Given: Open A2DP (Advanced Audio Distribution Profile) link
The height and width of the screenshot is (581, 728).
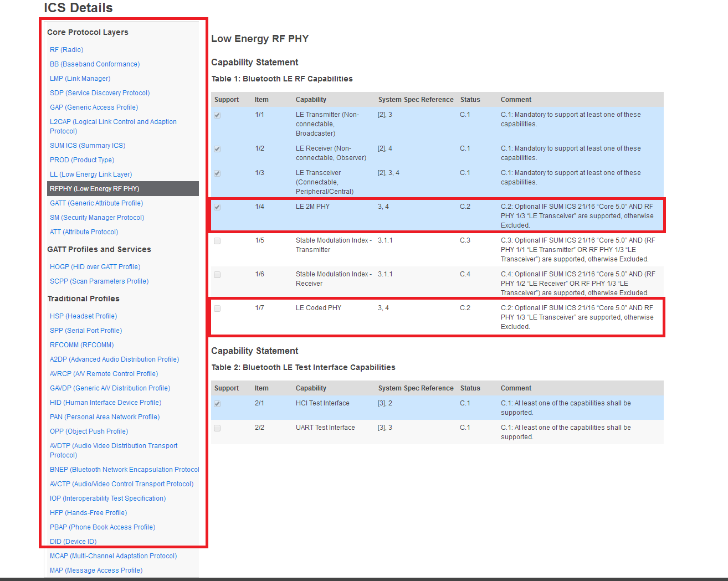Looking at the screenshot, I should click(x=115, y=359).
